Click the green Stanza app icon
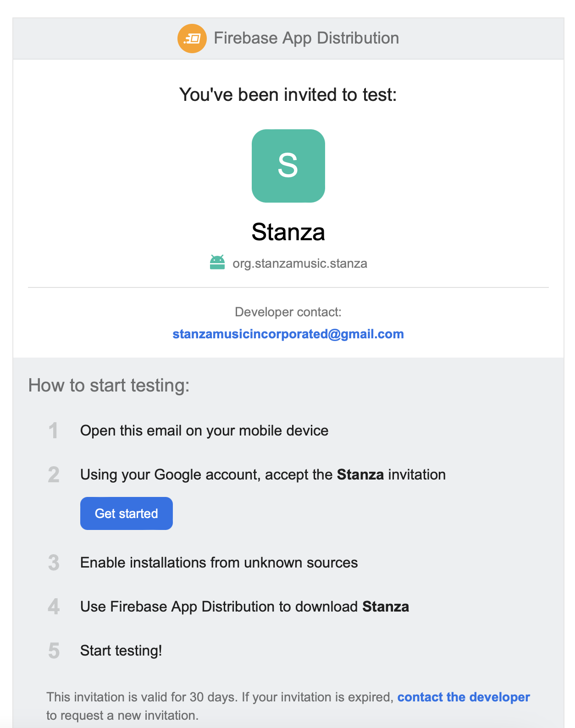This screenshot has width=575, height=728. [x=288, y=166]
